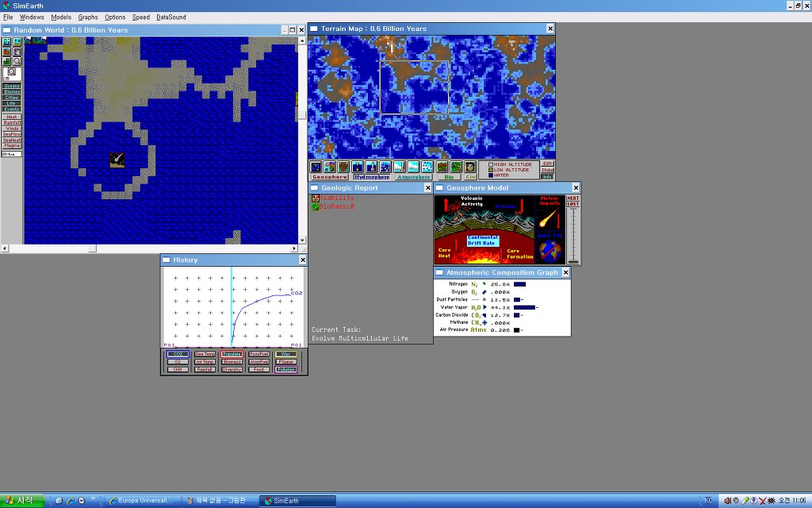The image size is (812, 508).
Task: Open the Windows Start button
Action: coord(23,501)
